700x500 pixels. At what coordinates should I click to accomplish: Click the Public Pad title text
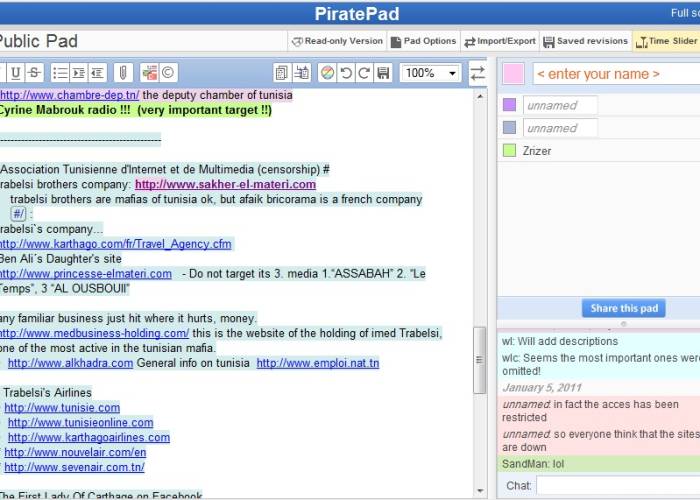click(38, 41)
